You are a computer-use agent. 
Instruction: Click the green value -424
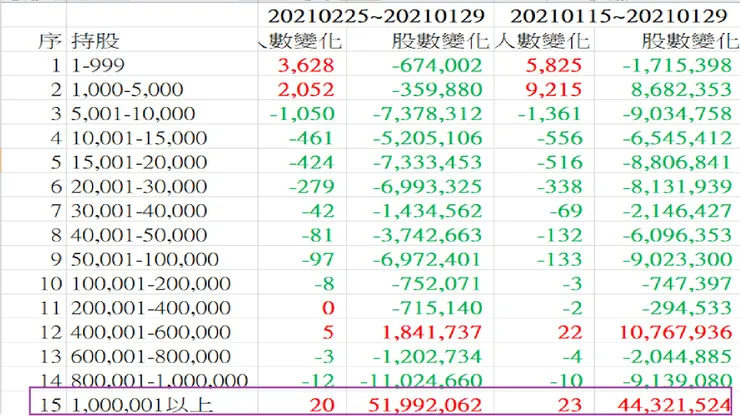coord(311,162)
